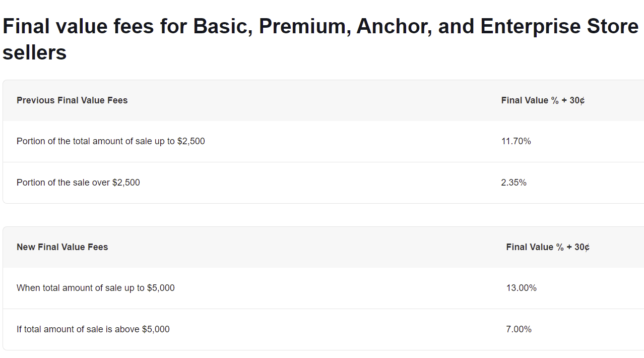Click 'When total amount of sale up to $5,000'
644x358 pixels.
(x=96, y=288)
